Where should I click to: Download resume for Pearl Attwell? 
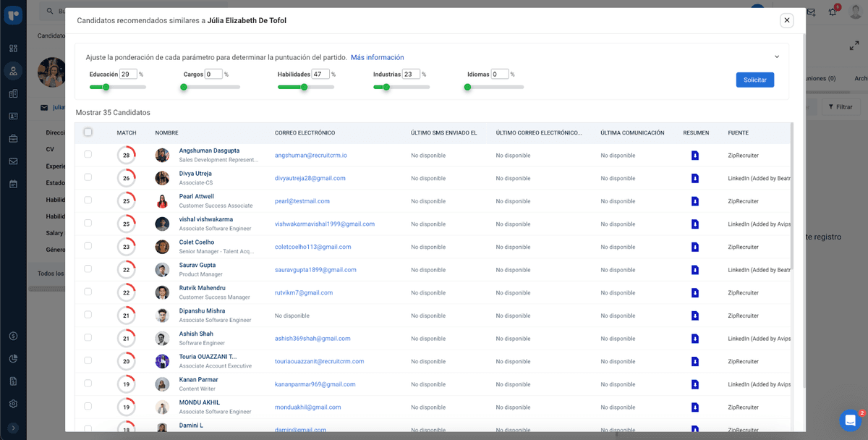point(694,201)
